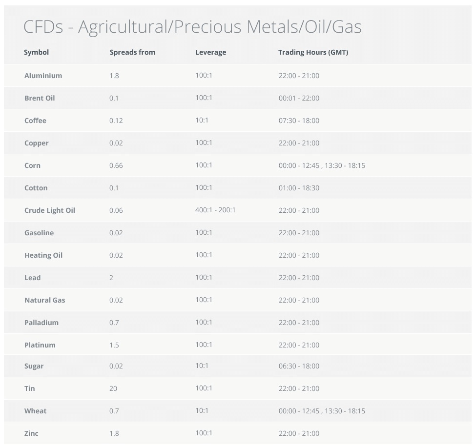The height and width of the screenshot is (448, 476).
Task: Click Palladium symbol name
Action: pos(41,323)
